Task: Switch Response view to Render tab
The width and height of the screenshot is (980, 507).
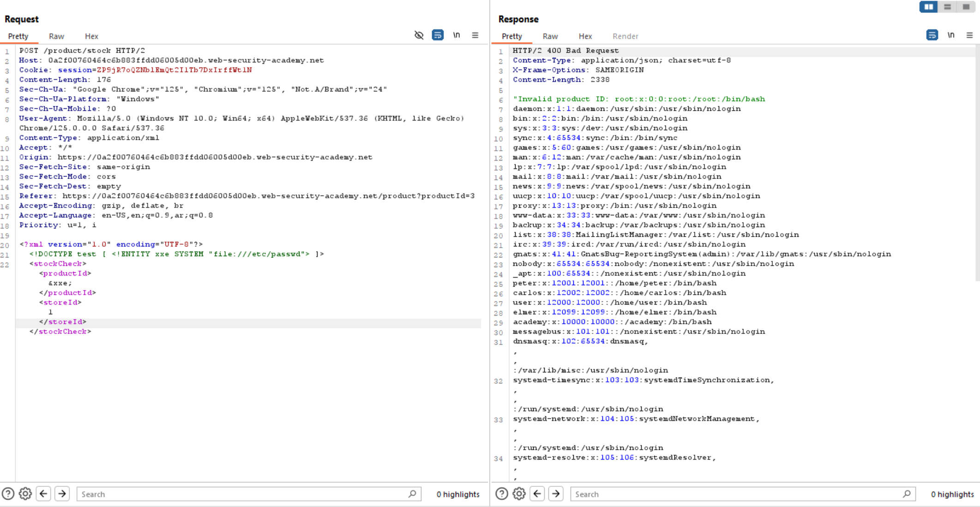Action: coord(625,36)
